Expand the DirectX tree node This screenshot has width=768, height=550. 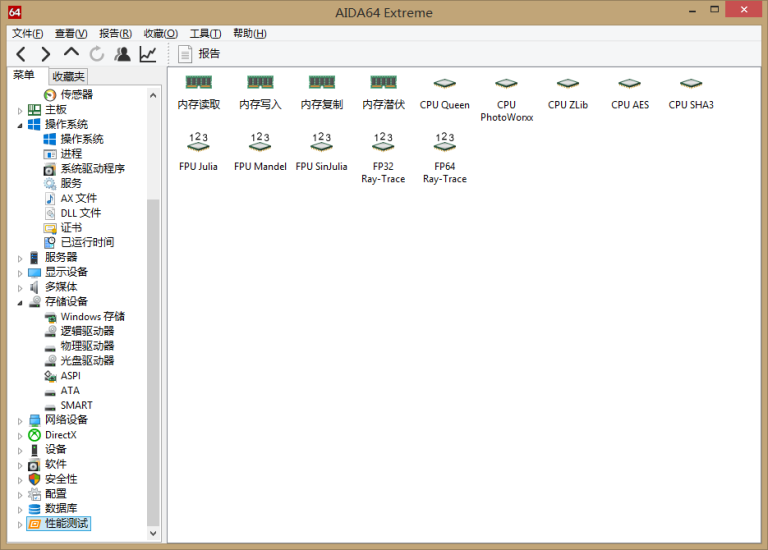pyautogui.click(x=20, y=436)
